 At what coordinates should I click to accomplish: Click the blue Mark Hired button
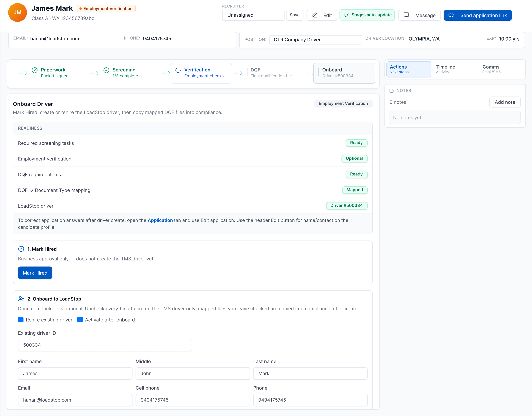click(x=35, y=273)
